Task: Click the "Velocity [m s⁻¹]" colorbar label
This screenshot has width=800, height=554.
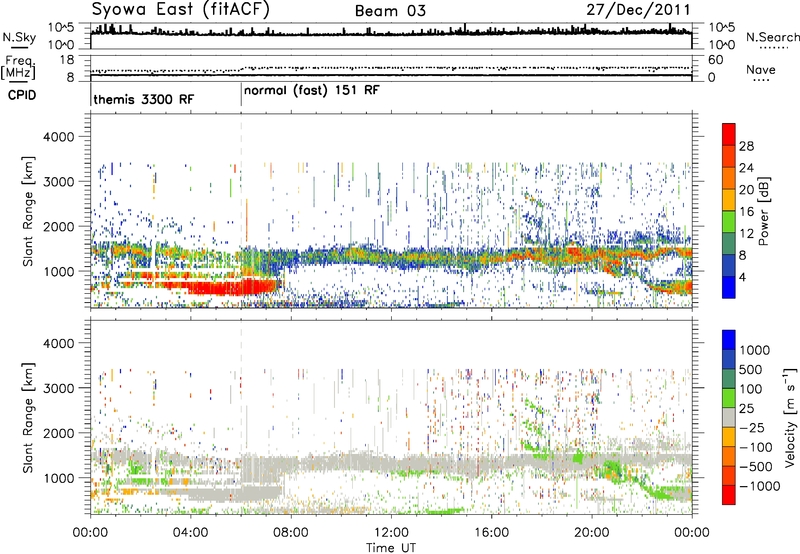Action: [789, 417]
